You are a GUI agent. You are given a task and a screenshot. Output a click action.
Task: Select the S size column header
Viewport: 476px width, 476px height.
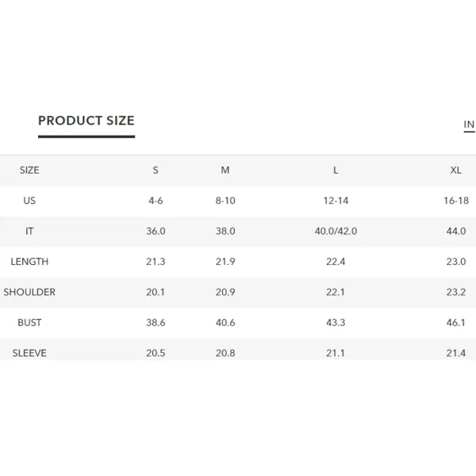[155, 170]
